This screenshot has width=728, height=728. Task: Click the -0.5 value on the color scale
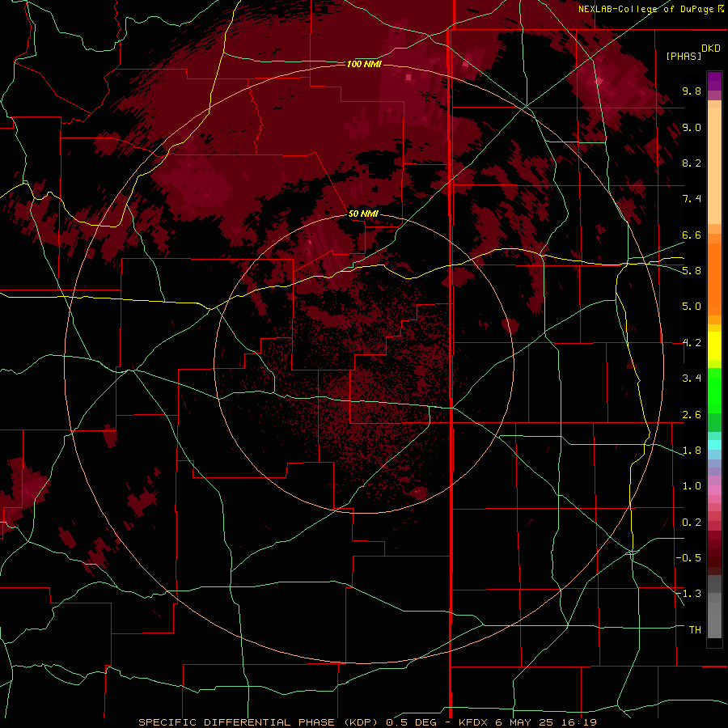pyautogui.click(x=688, y=558)
